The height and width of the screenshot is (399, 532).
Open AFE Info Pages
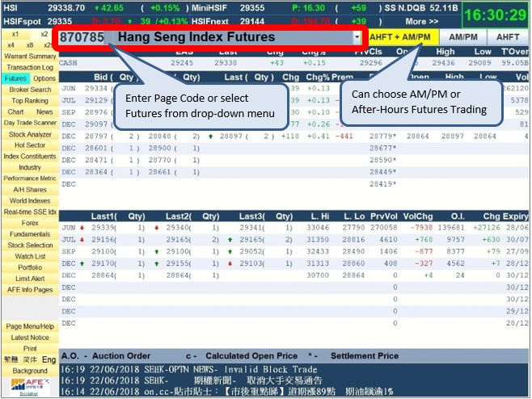[x=30, y=290]
